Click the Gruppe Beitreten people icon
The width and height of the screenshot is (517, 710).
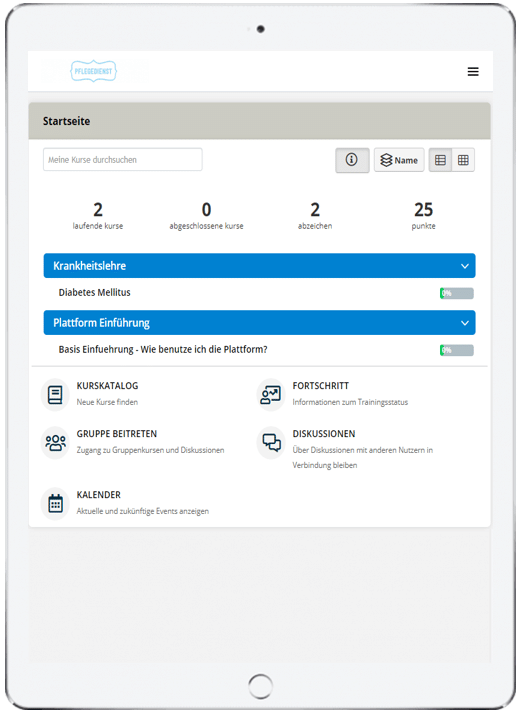pyautogui.click(x=55, y=443)
